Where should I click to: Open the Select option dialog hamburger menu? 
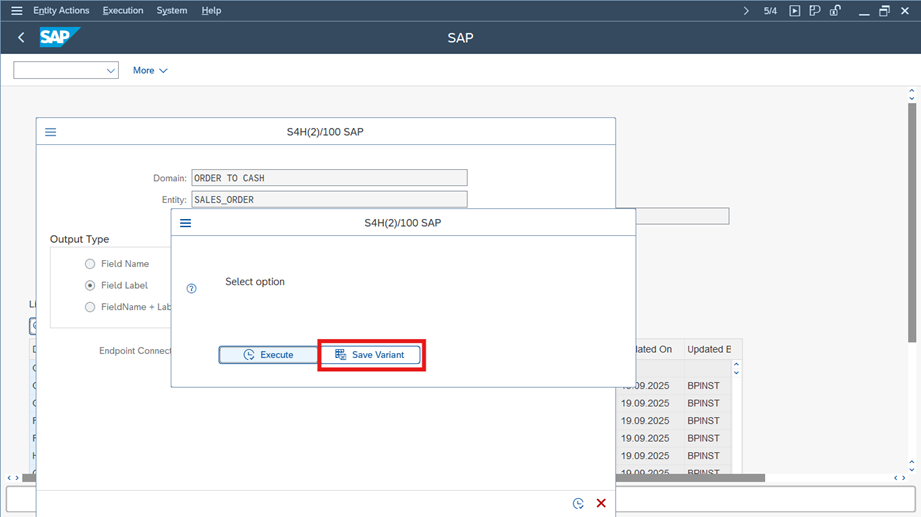pyautogui.click(x=185, y=223)
